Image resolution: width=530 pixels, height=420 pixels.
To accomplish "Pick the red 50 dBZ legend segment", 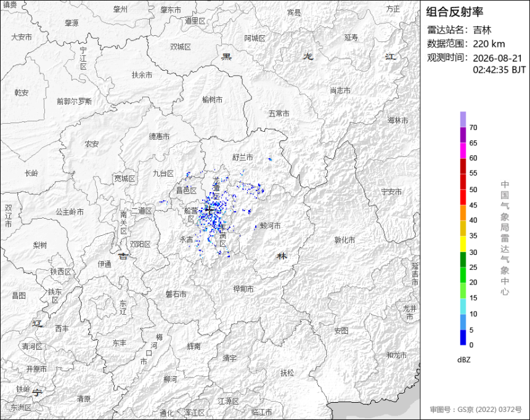I will [463, 182].
